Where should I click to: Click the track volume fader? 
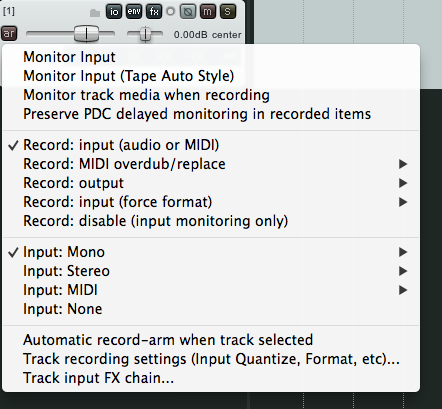pos(86,34)
